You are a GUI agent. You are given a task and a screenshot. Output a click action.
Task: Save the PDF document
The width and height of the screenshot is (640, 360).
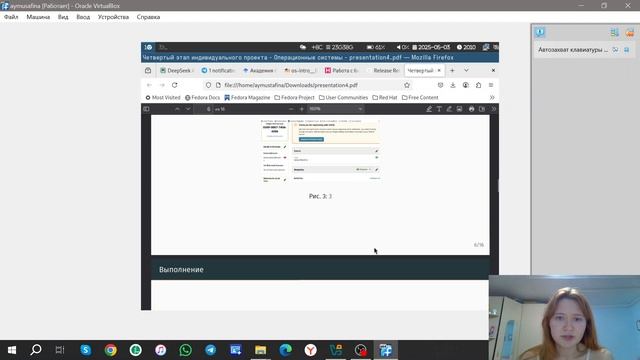pyautogui.click(x=482, y=109)
